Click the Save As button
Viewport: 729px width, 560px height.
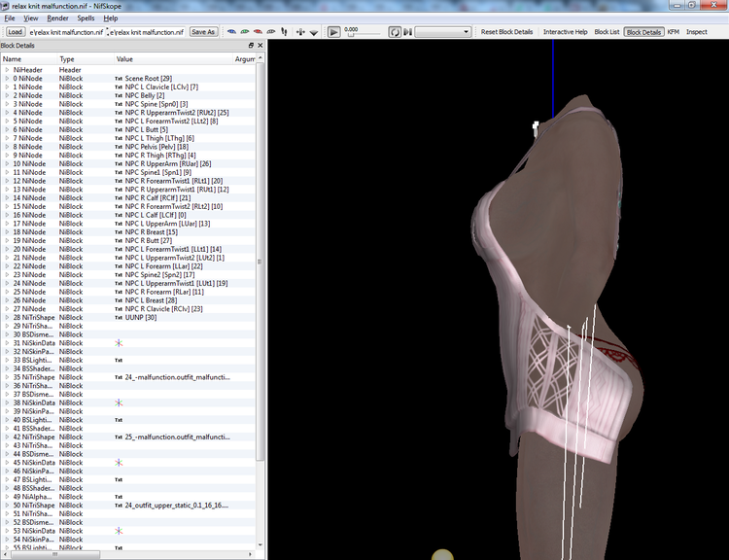click(203, 32)
